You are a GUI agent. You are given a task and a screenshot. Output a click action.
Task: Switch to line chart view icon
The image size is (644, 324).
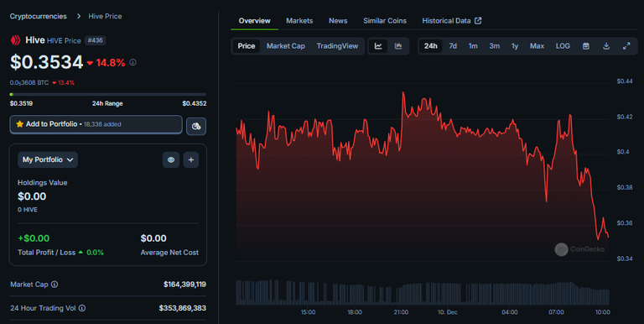(378, 46)
